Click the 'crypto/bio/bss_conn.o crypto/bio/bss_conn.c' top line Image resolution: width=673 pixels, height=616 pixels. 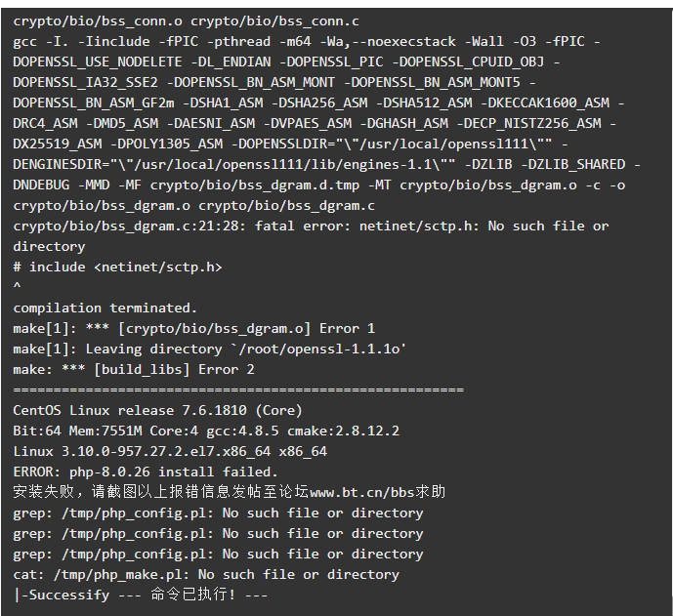tap(186, 21)
